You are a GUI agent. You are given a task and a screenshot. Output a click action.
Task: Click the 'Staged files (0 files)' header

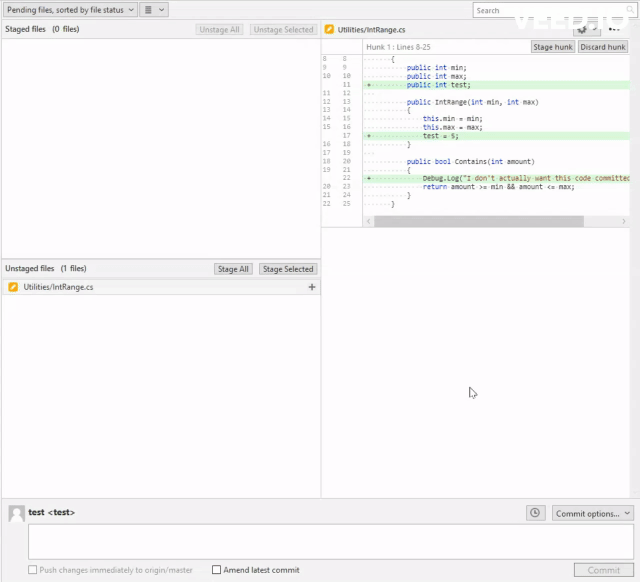[x=42, y=29]
